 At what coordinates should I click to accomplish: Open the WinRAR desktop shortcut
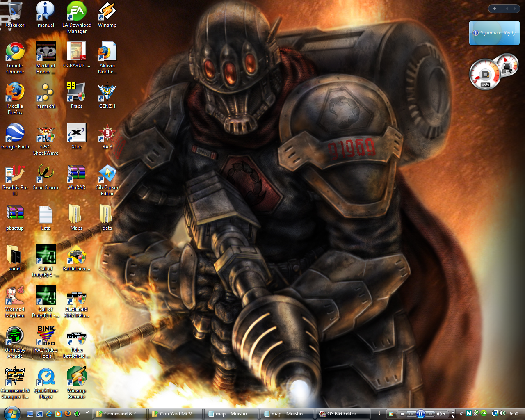tap(76, 174)
